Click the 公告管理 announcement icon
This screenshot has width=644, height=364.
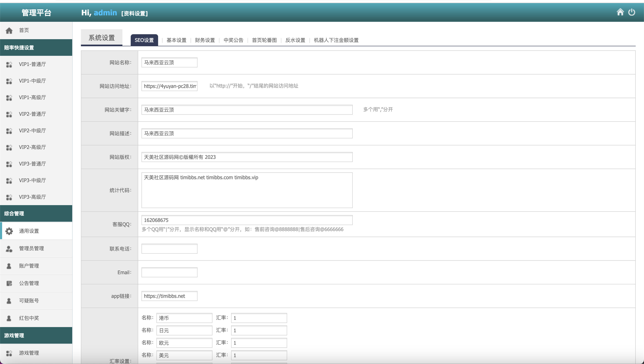pyautogui.click(x=9, y=283)
